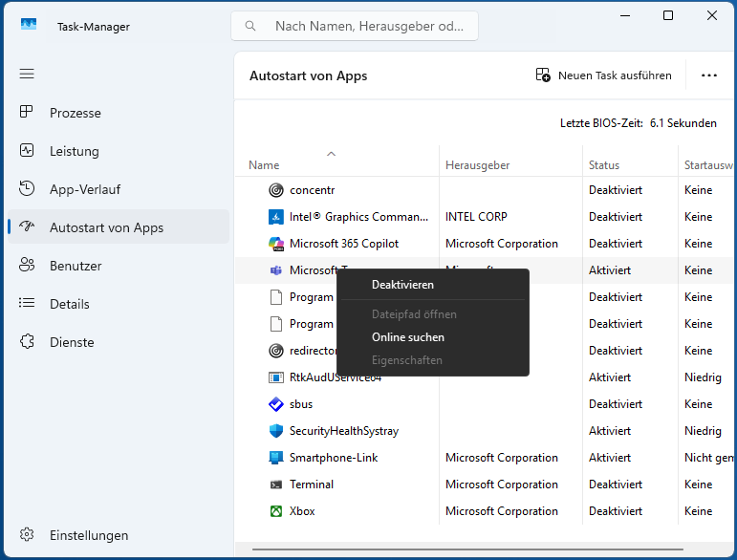Click the concentr app icon
Image resolution: width=737 pixels, height=560 pixels.
276,190
